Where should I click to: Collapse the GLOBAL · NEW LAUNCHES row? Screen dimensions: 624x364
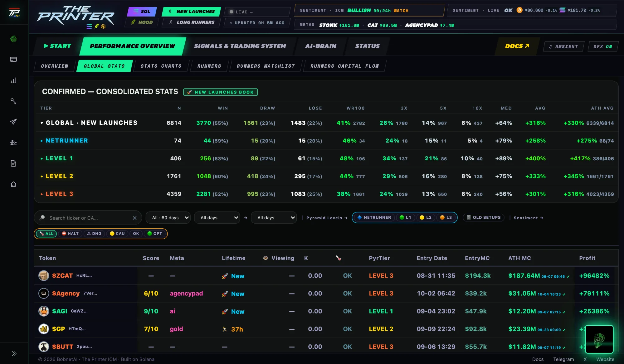pyautogui.click(x=42, y=123)
